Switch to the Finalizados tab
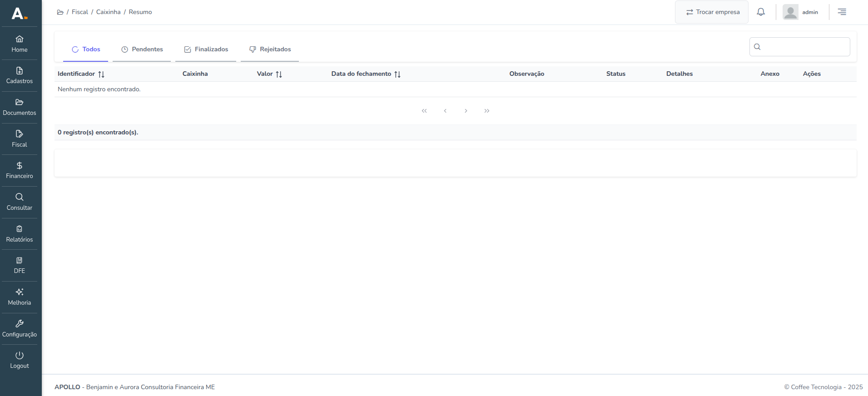Image resolution: width=868 pixels, height=396 pixels. tap(206, 49)
